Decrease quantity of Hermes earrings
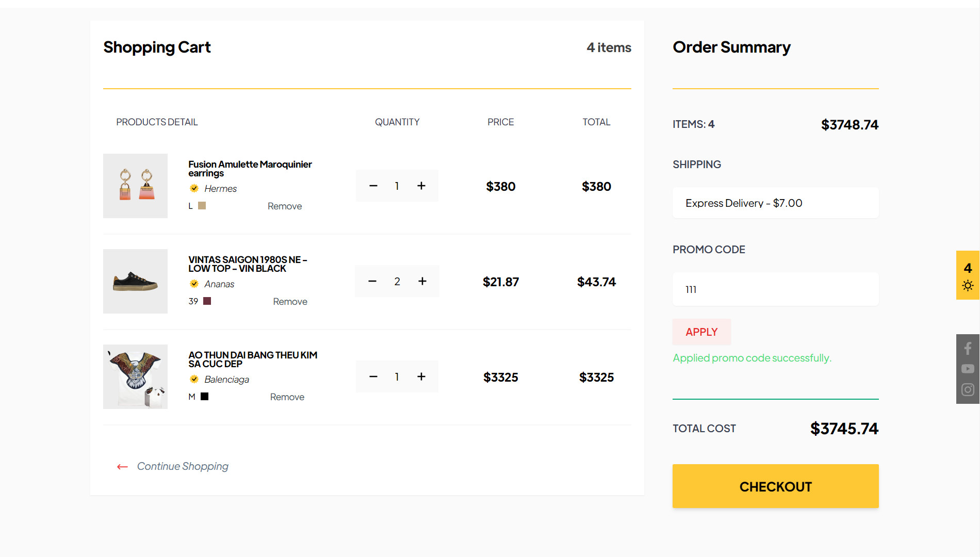 point(373,186)
